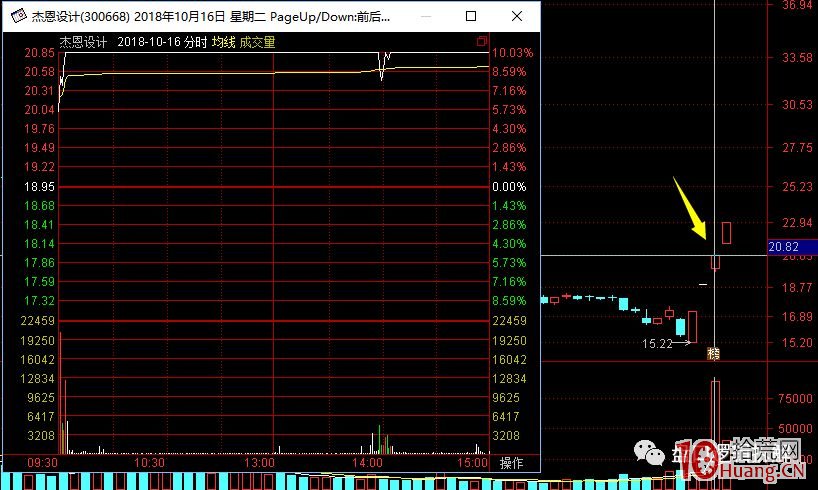This screenshot has width=818, height=490.
Task: Click the 20.85 limit-up price label
Action: click(40, 53)
